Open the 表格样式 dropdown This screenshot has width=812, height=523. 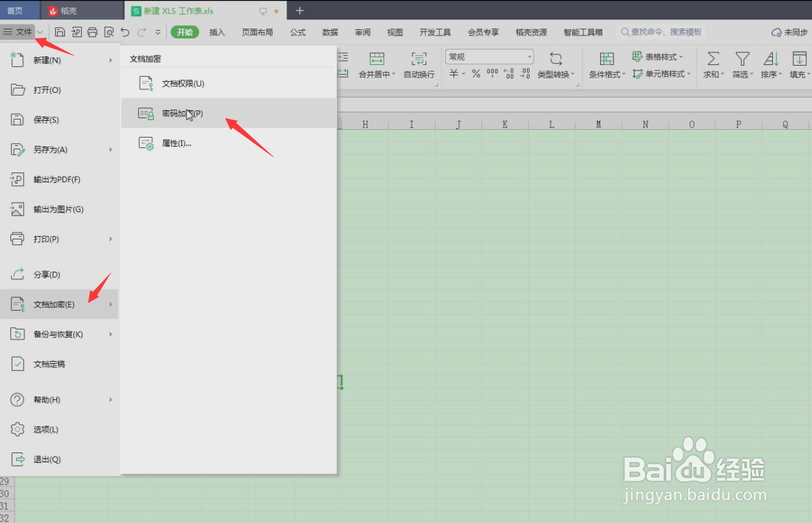click(658, 57)
